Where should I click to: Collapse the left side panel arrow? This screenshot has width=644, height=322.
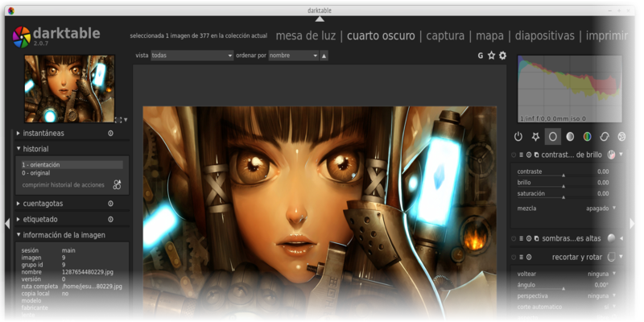click(x=7, y=224)
